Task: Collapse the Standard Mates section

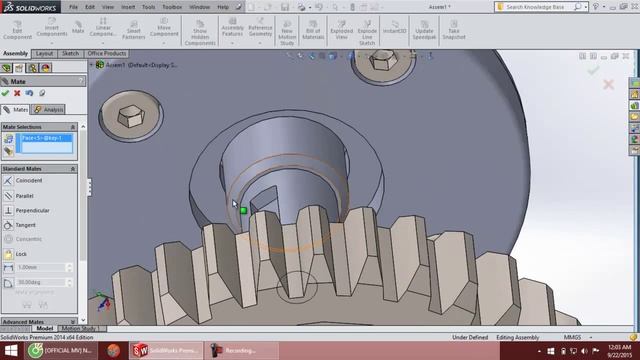Action: pos(73,169)
